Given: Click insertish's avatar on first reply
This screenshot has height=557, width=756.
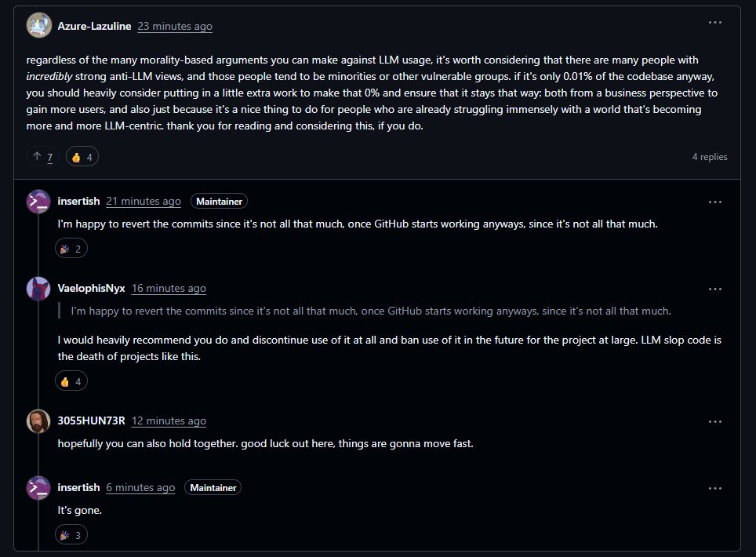Looking at the screenshot, I should [x=39, y=202].
